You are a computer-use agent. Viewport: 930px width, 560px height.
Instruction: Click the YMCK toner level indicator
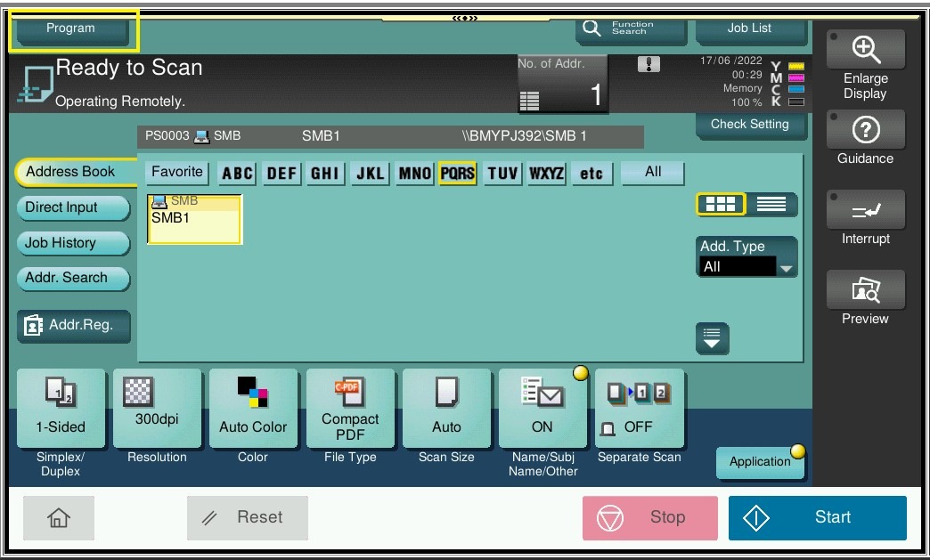(787, 84)
